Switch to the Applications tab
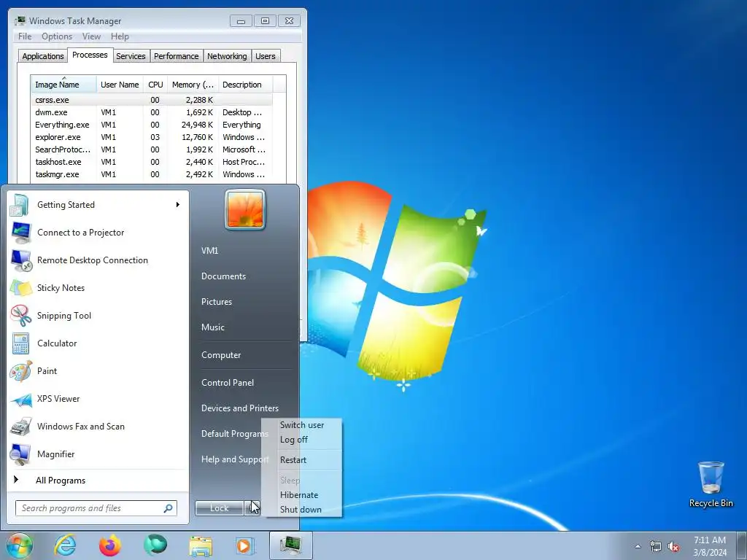Viewport: 747px width, 560px height. 43,56
